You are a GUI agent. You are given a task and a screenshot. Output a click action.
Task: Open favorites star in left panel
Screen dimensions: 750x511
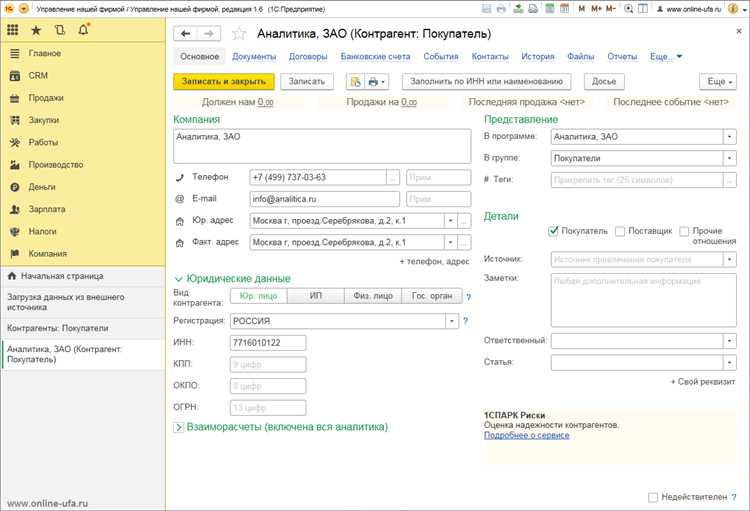point(36,31)
